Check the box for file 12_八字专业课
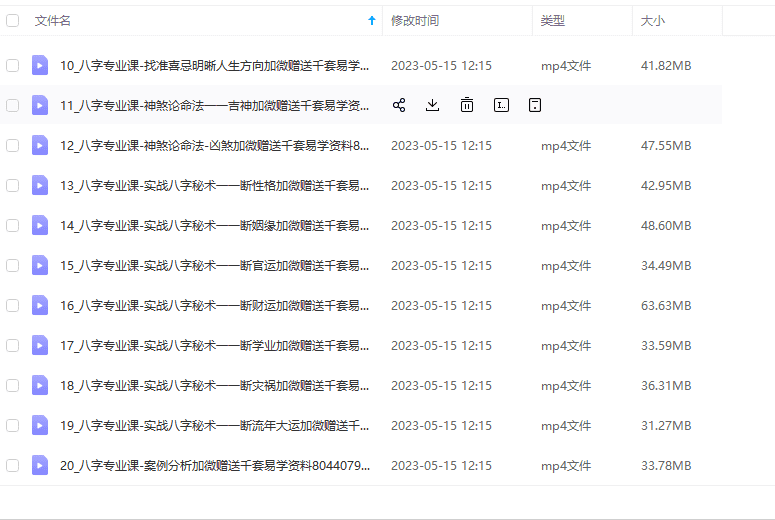This screenshot has height=520, width=775. coord(13,145)
